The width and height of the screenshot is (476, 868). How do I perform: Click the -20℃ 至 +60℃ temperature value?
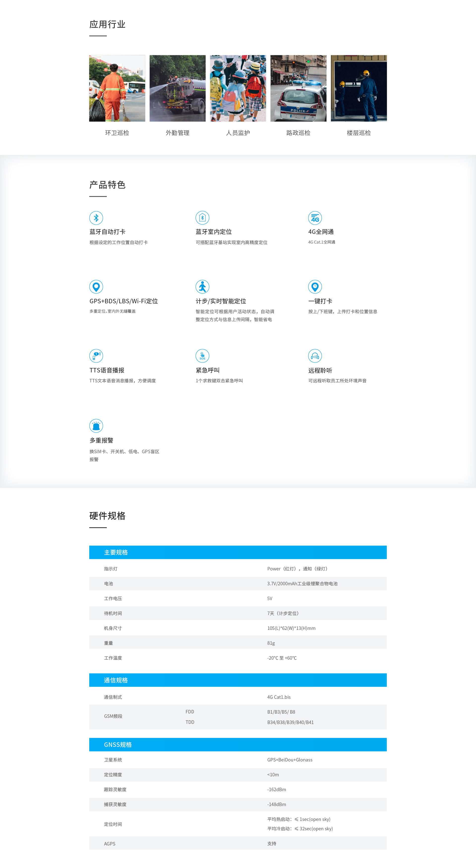click(x=282, y=658)
